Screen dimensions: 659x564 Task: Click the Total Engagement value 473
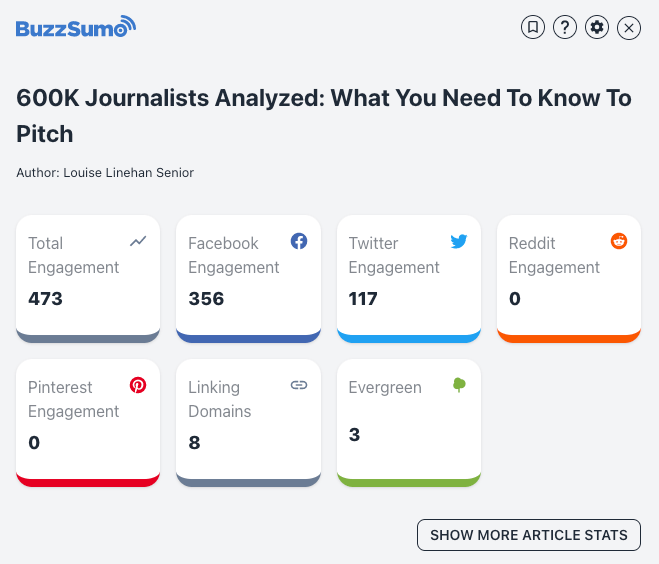point(45,299)
